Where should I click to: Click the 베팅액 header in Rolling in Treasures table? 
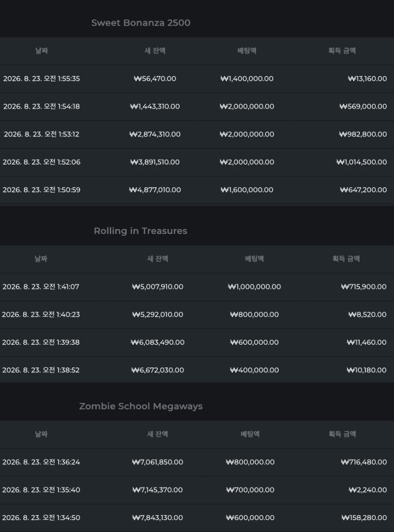254,259
